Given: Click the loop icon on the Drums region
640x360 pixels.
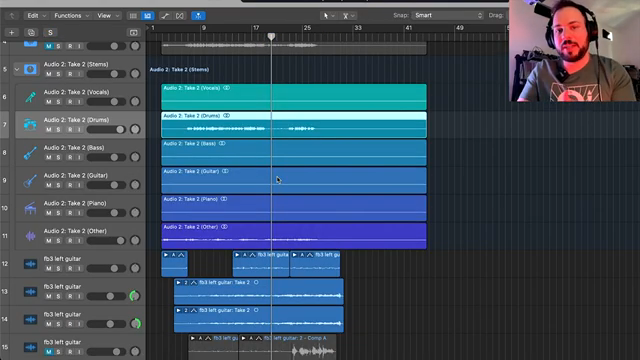Looking at the screenshot, I should click(227, 116).
